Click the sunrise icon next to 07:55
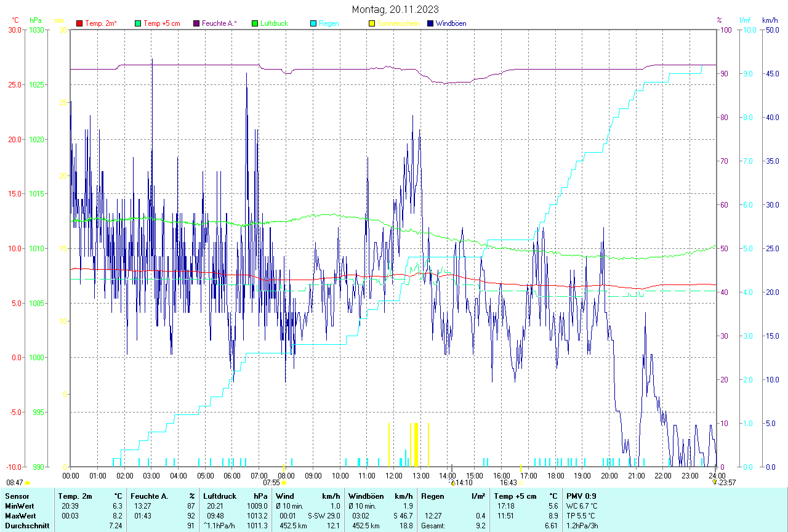This screenshot has width=788, height=532. pos(283,483)
